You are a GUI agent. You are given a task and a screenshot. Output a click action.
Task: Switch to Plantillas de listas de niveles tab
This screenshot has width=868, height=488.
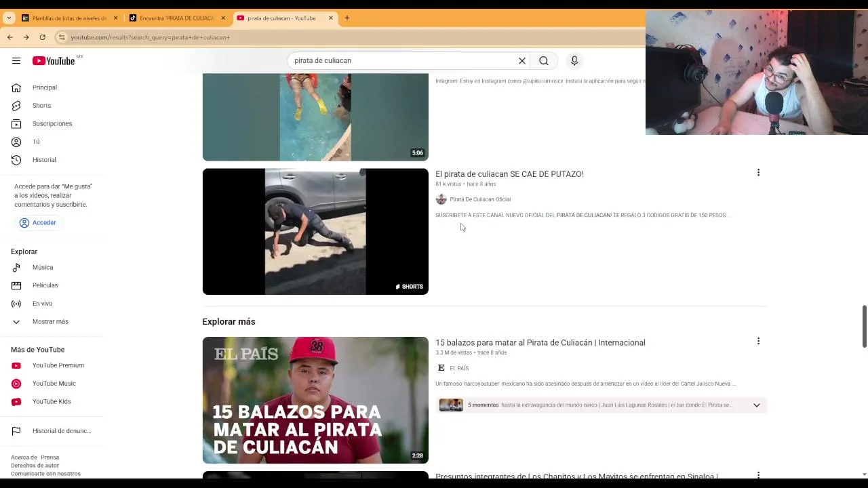coord(69,18)
